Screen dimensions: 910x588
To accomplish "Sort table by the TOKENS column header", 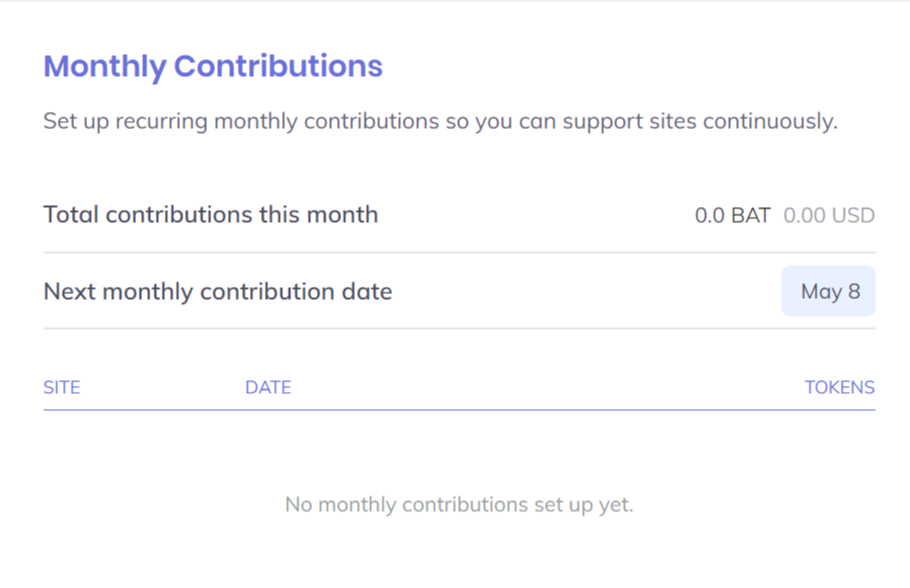I will pos(839,387).
